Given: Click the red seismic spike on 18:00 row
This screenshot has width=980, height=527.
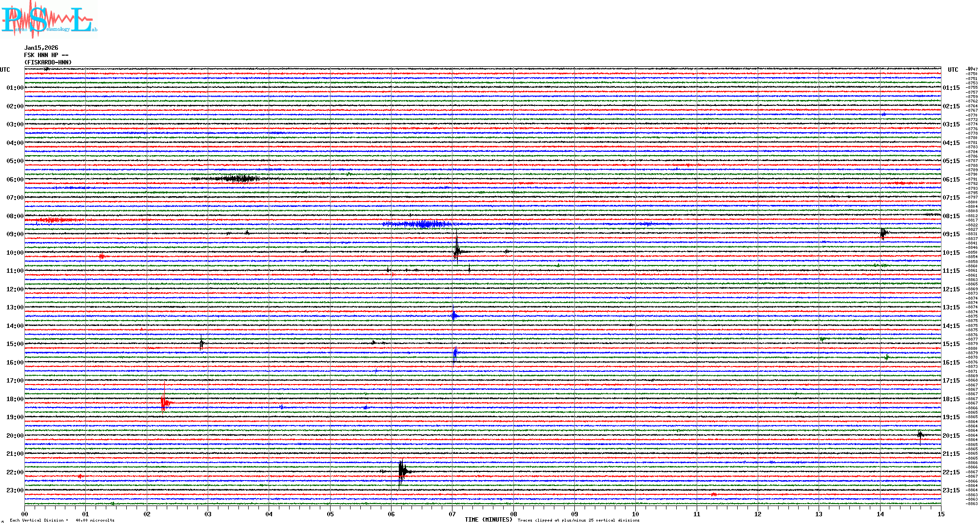Looking at the screenshot, I should pos(165,403).
